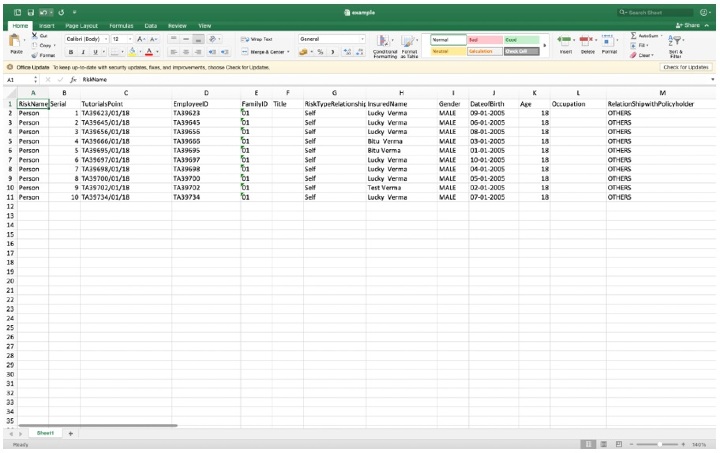Click the Format cells icon

point(608,40)
